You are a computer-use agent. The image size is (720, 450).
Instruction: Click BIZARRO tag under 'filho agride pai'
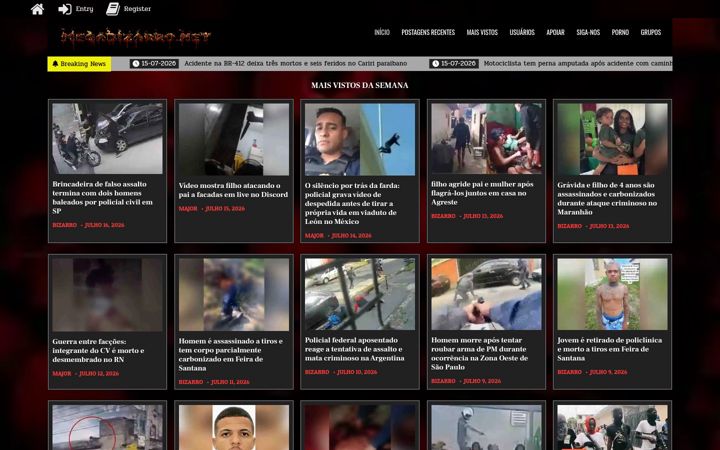point(443,216)
